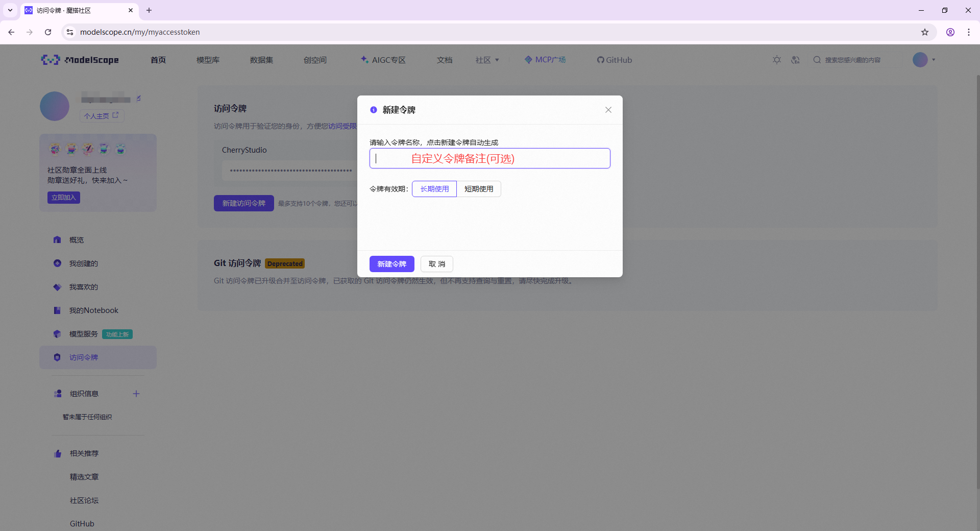Click the plus icon beside 组织信息
980x531 pixels.
136,394
